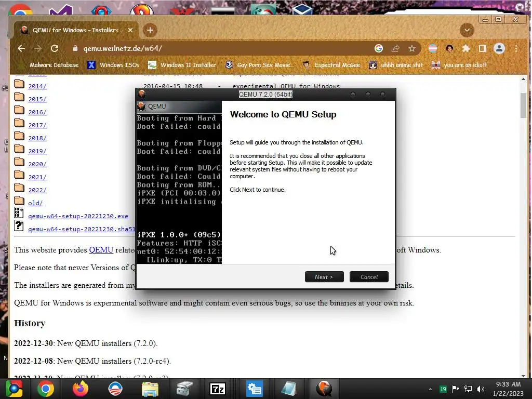Go back using the browser back arrow

[21, 48]
